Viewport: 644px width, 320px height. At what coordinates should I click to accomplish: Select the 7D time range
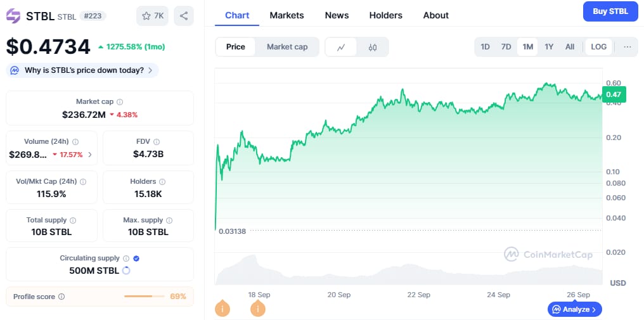(x=506, y=47)
